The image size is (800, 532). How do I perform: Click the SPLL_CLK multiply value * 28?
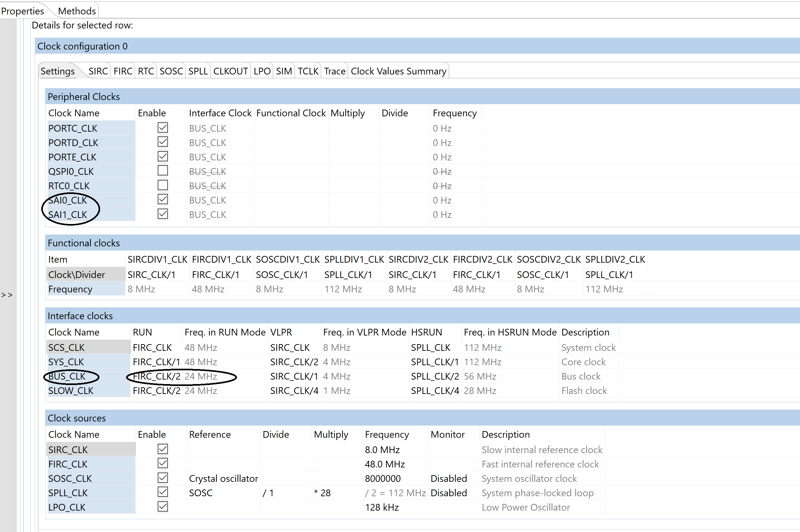(322, 493)
